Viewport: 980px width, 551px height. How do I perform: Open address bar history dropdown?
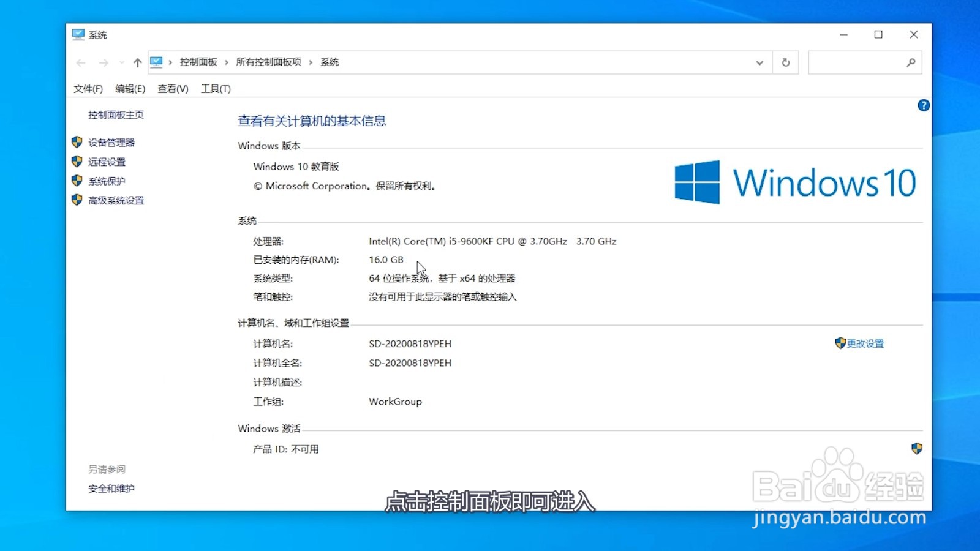[759, 62]
